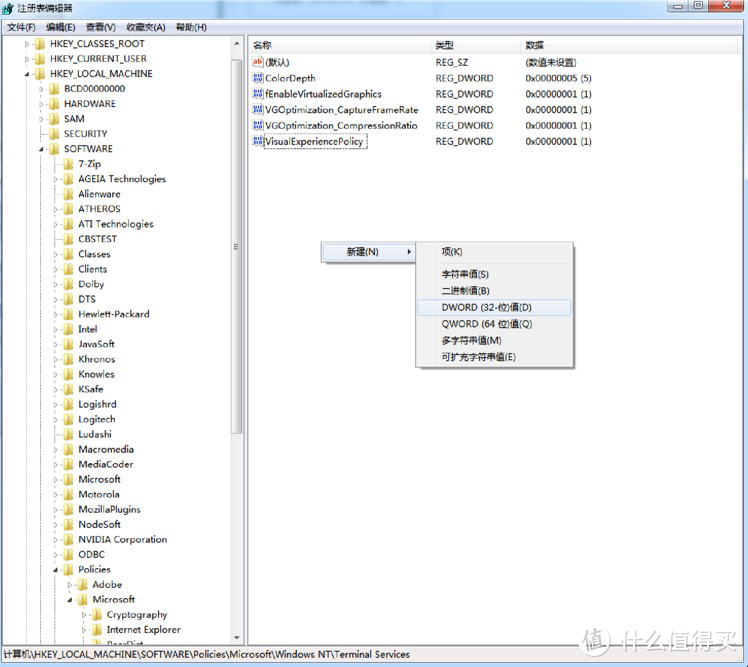The width and height of the screenshot is (748, 667).
Task: Click the VGOptimization_CaptureFrameRate value icon
Action: 257,110
